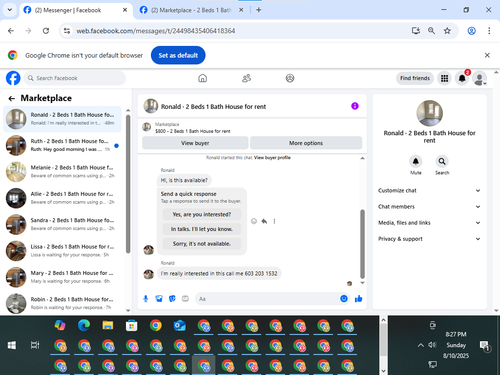React to the message with emoji icon
The height and width of the screenshot is (375, 500).
pos(254,221)
